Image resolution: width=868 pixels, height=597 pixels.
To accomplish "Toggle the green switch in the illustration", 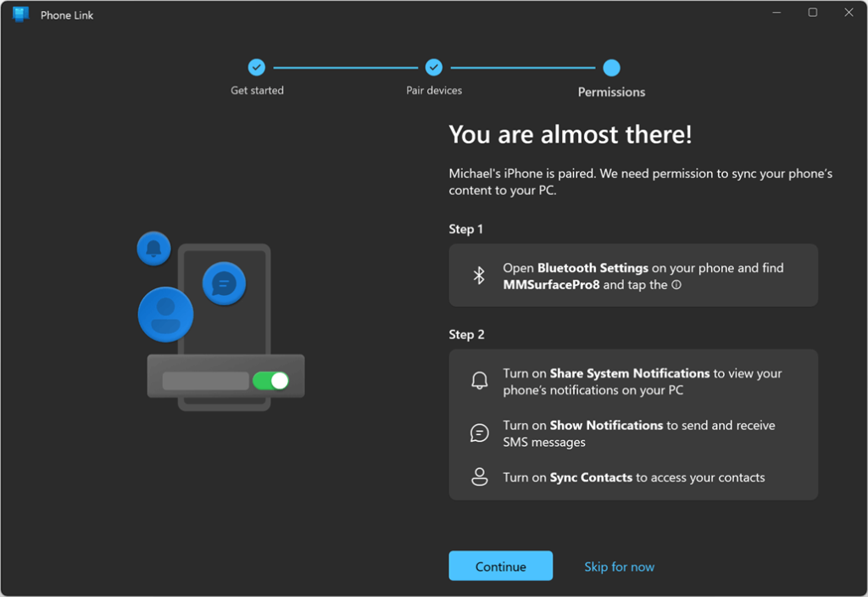I will tap(270, 381).
